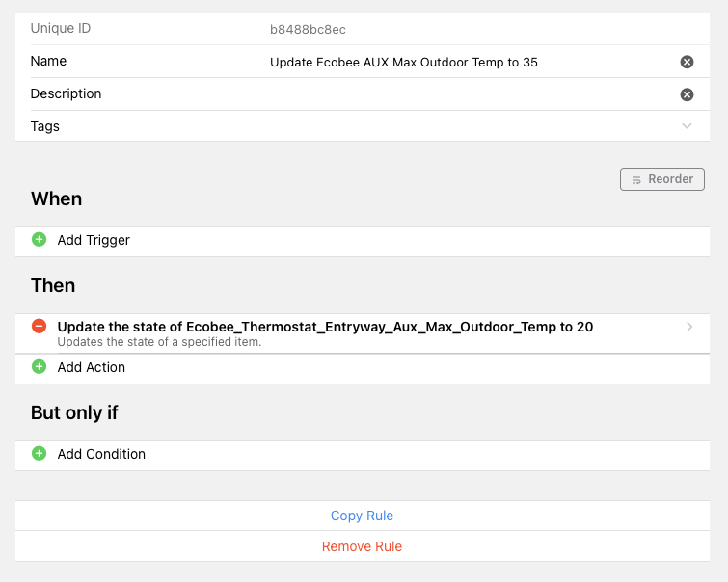Viewport: 728px width, 582px height.
Task: Click into the empty Description field
Action: point(469,94)
